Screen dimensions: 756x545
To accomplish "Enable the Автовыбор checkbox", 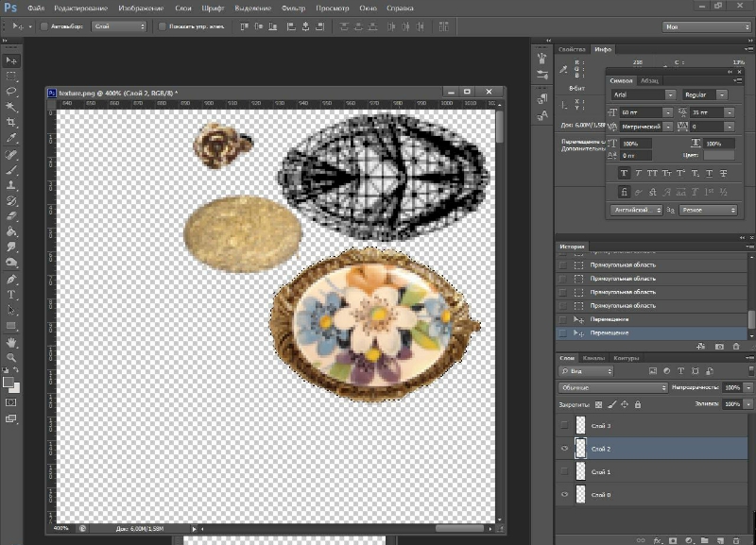I will [x=44, y=26].
